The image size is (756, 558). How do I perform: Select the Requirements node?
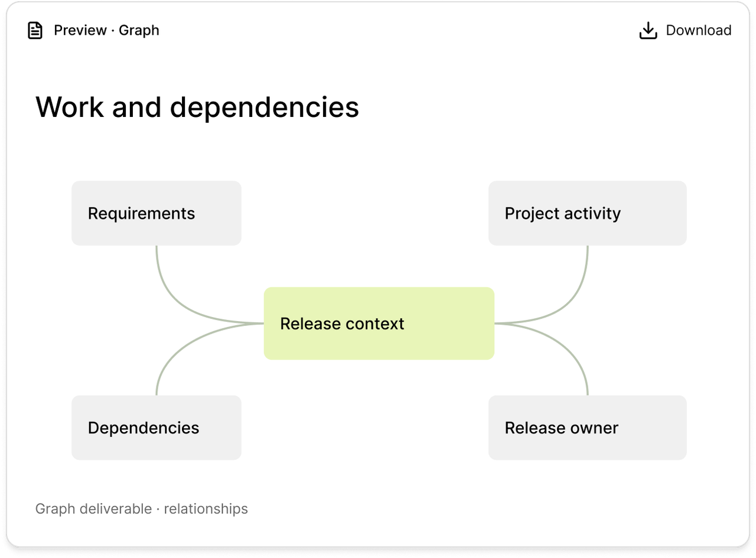click(157, 213)
